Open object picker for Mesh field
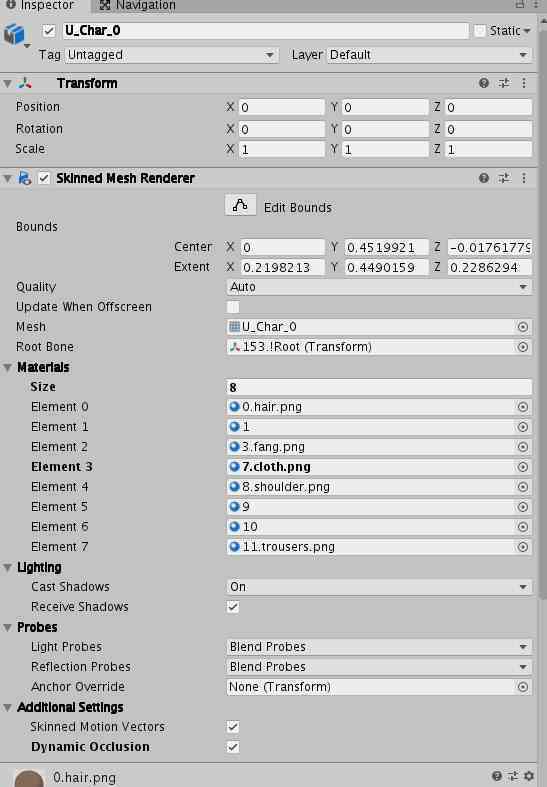This screenshot has height=787, width=547. (522, 327)
